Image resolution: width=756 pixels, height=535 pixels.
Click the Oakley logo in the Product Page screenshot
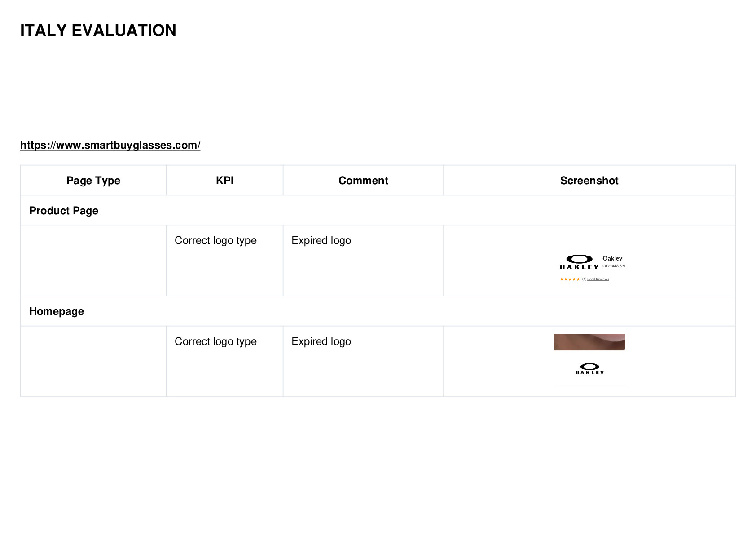(579, 262)
